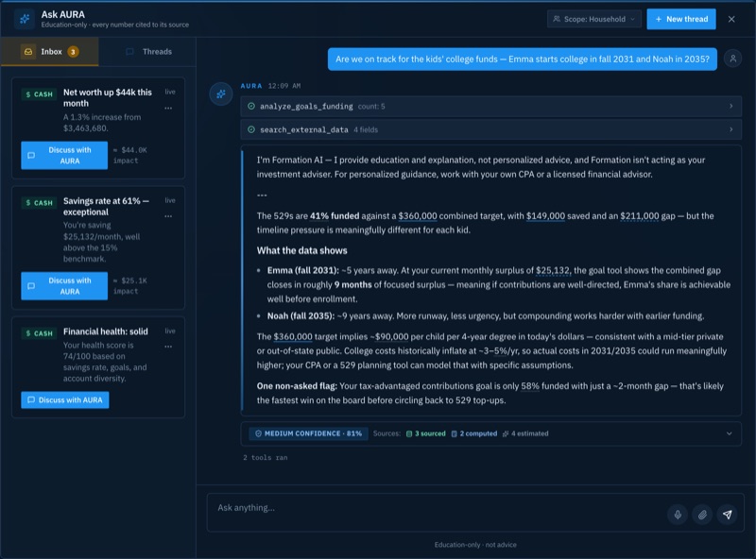Click the 58% funded source link
The height and width of the screenshot is (559, 756).
point(530,386)
